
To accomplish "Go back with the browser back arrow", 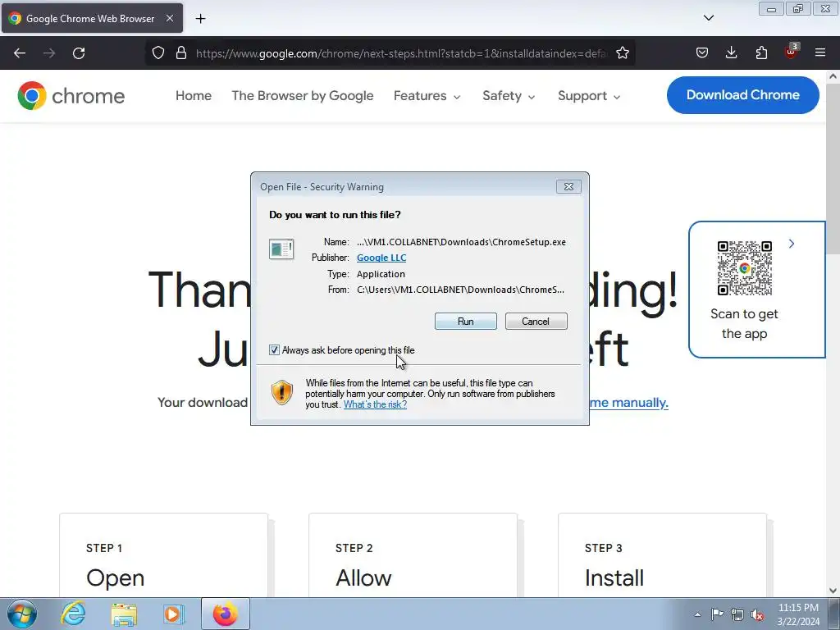I will click(x=20, y=53).
